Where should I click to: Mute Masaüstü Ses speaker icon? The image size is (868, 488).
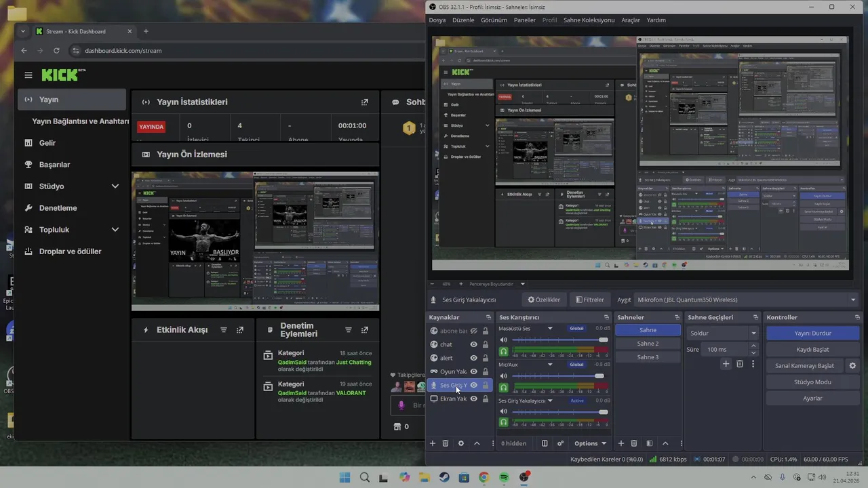[503, 340]
